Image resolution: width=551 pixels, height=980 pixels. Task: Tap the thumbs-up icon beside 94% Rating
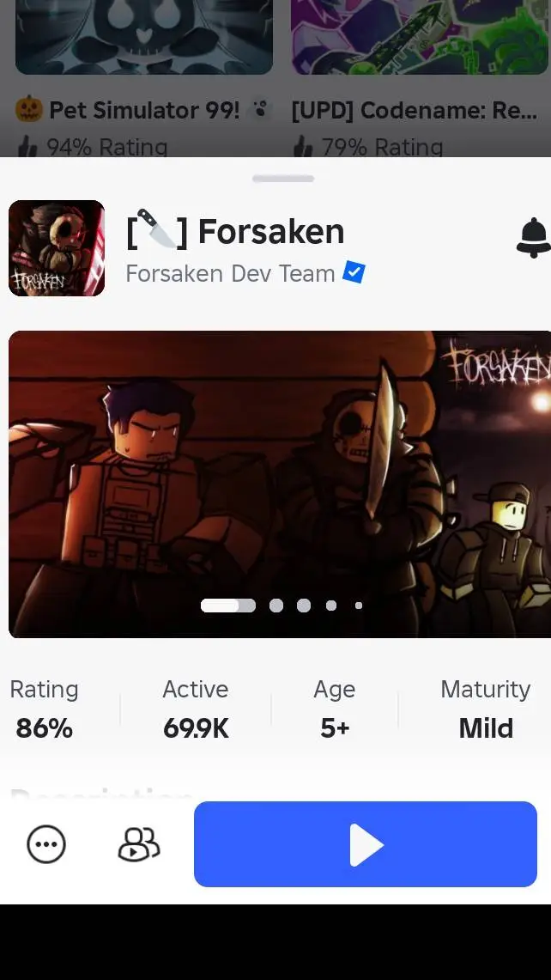[x=27, y=146]
